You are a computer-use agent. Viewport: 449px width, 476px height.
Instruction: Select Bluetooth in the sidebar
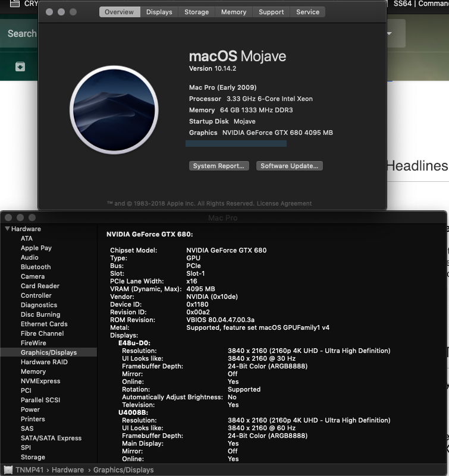point(36,267)
